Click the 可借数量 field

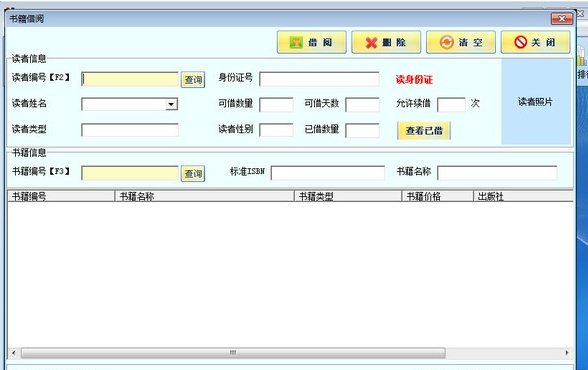276,105
